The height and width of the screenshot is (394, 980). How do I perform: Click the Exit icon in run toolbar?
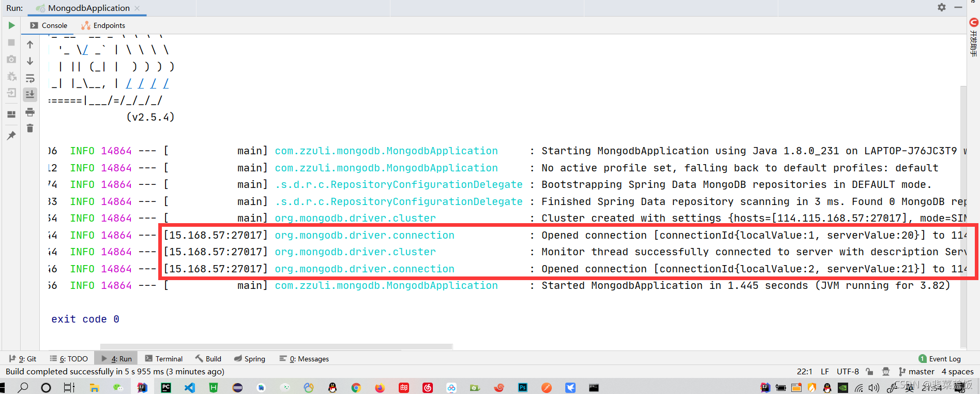tap(11, 93)
